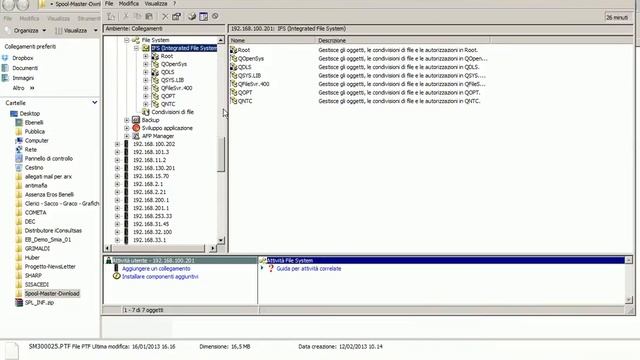
Task: Collapse the Cartelle section in Explorer
Action: coord(95,103)
